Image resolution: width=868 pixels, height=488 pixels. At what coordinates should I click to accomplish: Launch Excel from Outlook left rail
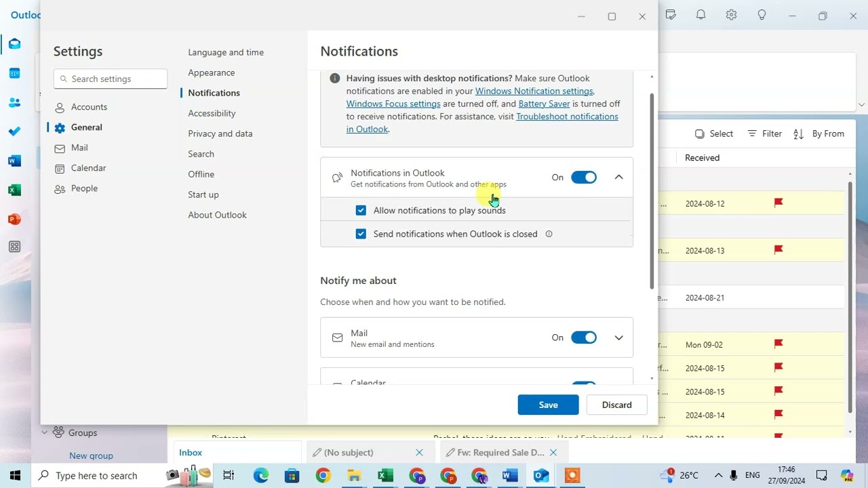14,190
